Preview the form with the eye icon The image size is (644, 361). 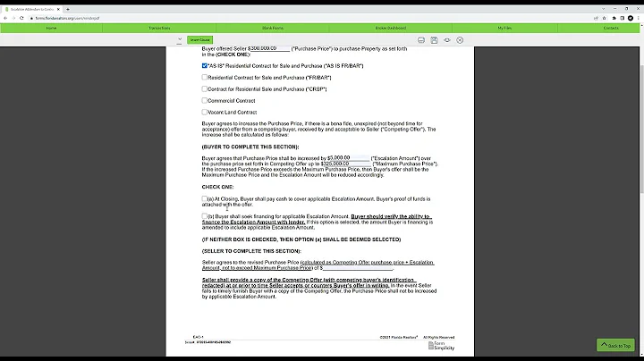click(447, 40)
